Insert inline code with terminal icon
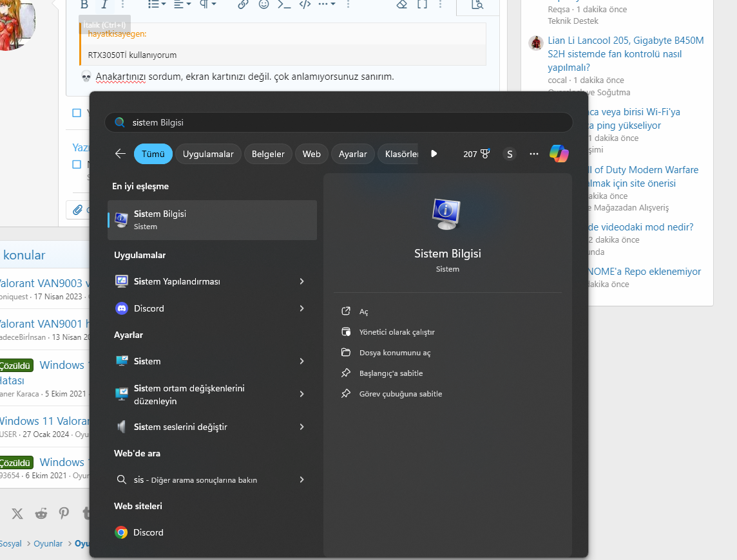Image resolution: width=737 pixels, height=560 pixels. tap(284, 5)
